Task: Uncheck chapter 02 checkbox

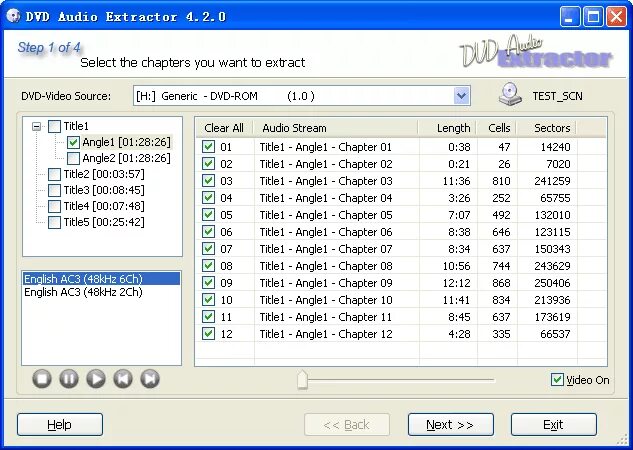Action: click(208, 163)
